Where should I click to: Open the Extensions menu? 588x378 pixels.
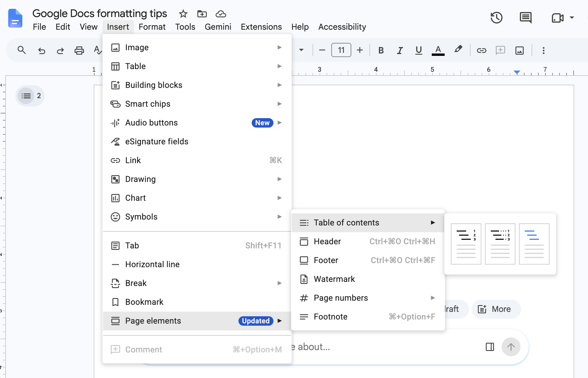(x=261, y=27)
